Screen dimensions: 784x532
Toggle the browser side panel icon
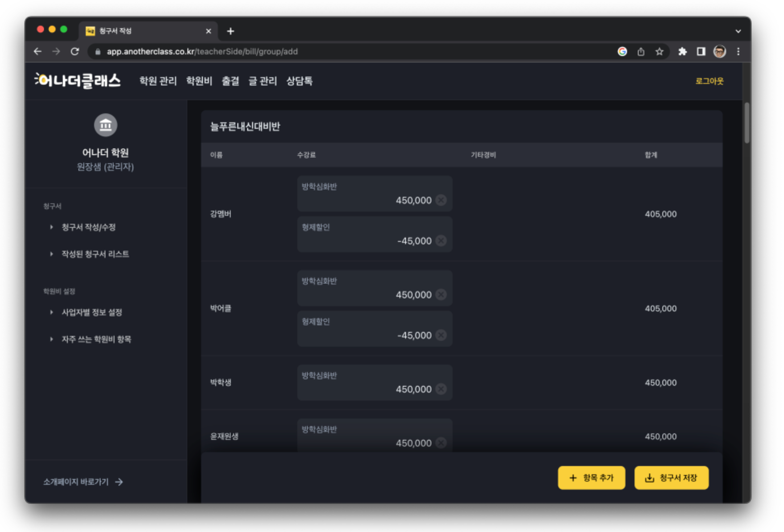(701, 51)
